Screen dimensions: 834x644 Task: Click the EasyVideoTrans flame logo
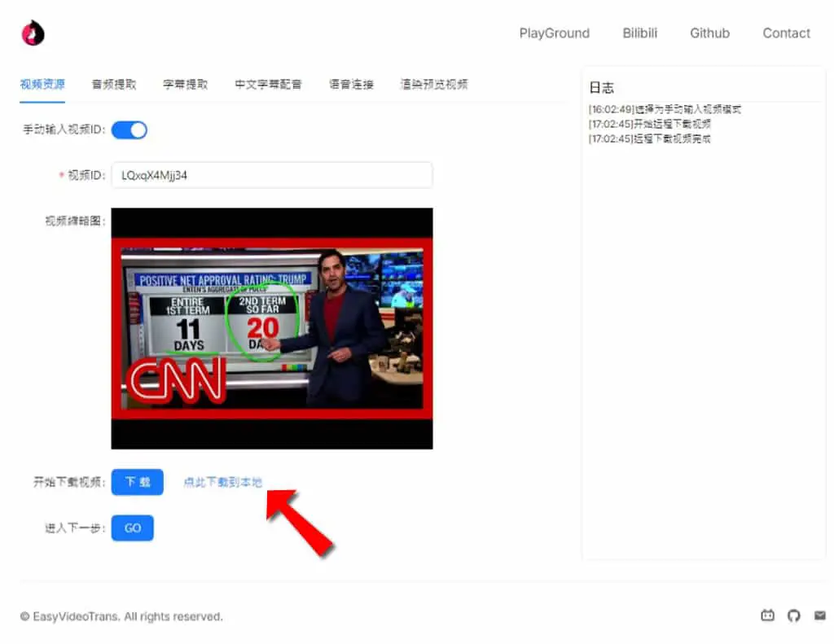coord(33,33)
